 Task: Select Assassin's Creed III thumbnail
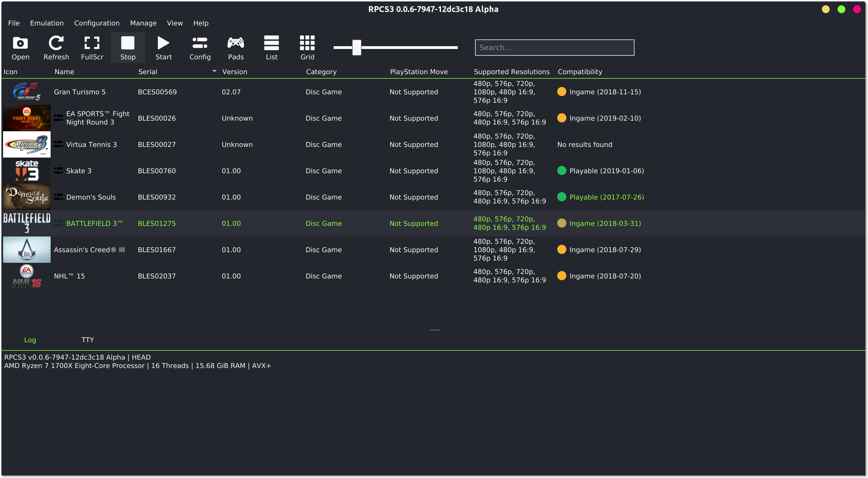pos(27,250)
